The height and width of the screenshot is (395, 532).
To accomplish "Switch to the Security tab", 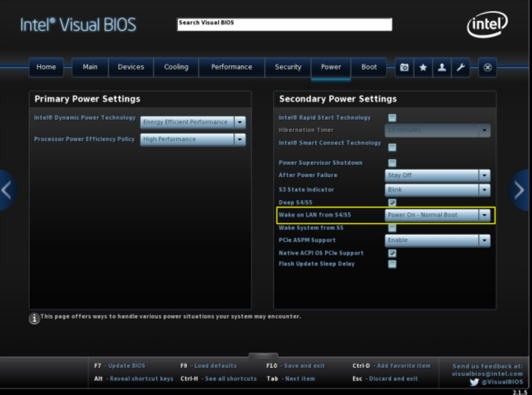I will click(x=288, y=67).
